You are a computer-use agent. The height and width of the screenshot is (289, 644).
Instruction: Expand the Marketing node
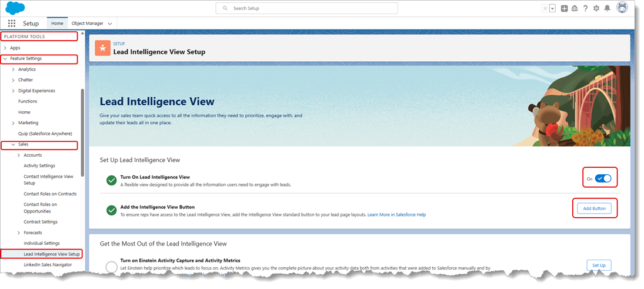[x=13, y=123]
